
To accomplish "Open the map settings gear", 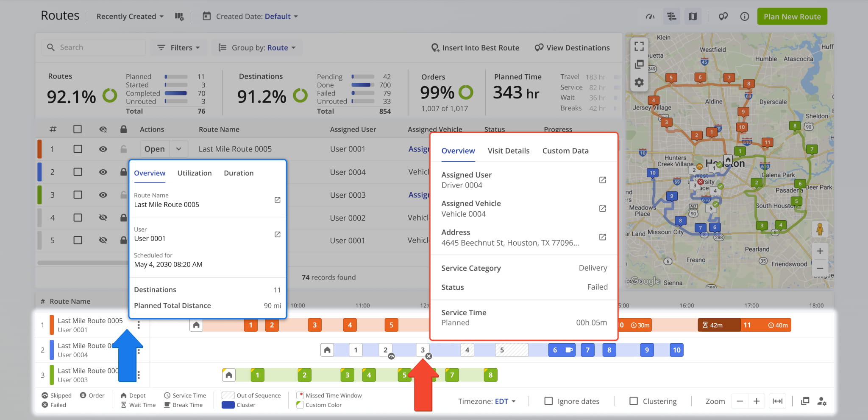I will (x=639, y=82).
